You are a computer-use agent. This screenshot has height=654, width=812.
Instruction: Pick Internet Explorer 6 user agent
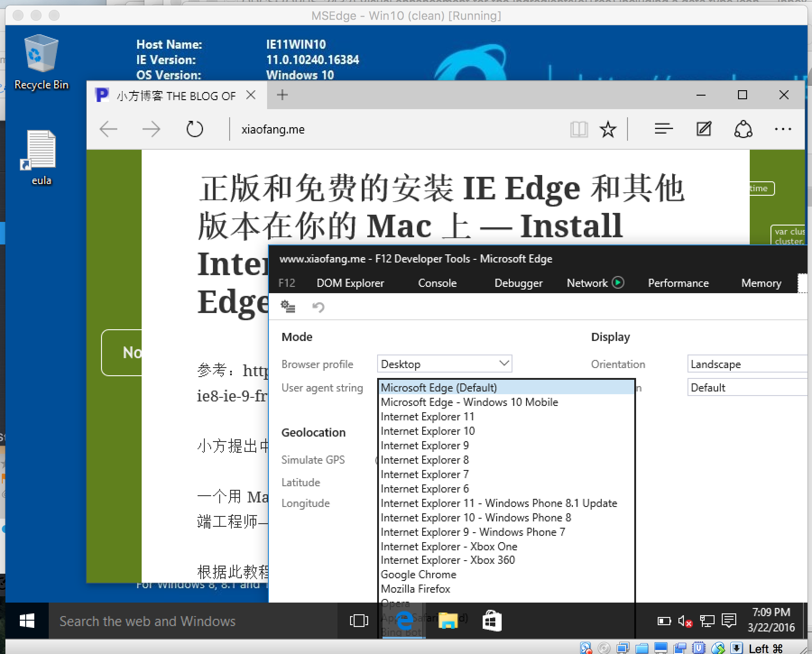coord(506,488)
